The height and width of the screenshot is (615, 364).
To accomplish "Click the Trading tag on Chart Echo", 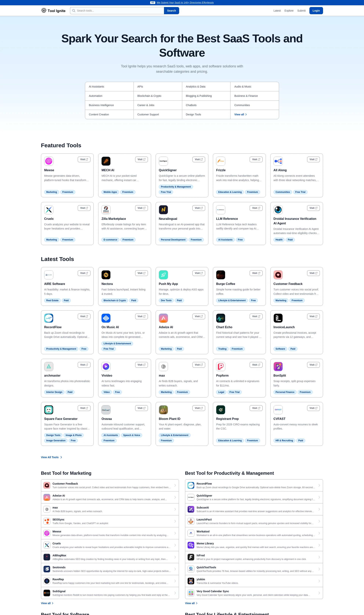I will point(222,349).
